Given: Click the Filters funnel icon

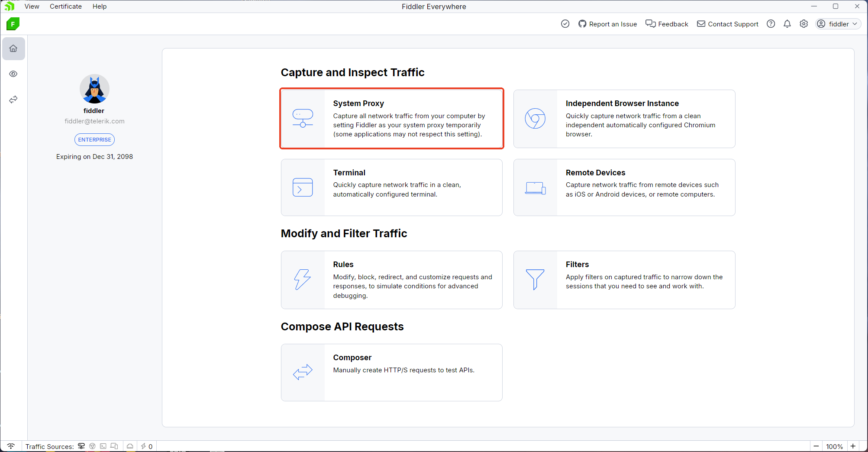Looking at the screenshot, I should click(x=535, y=279).
